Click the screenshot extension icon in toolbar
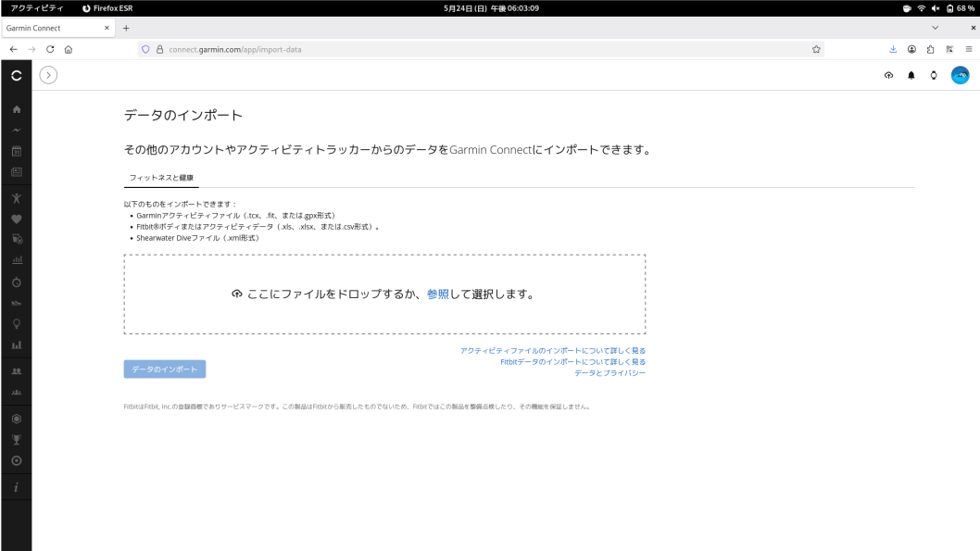This screenshot has width=980, height=551. coord(949,49)
